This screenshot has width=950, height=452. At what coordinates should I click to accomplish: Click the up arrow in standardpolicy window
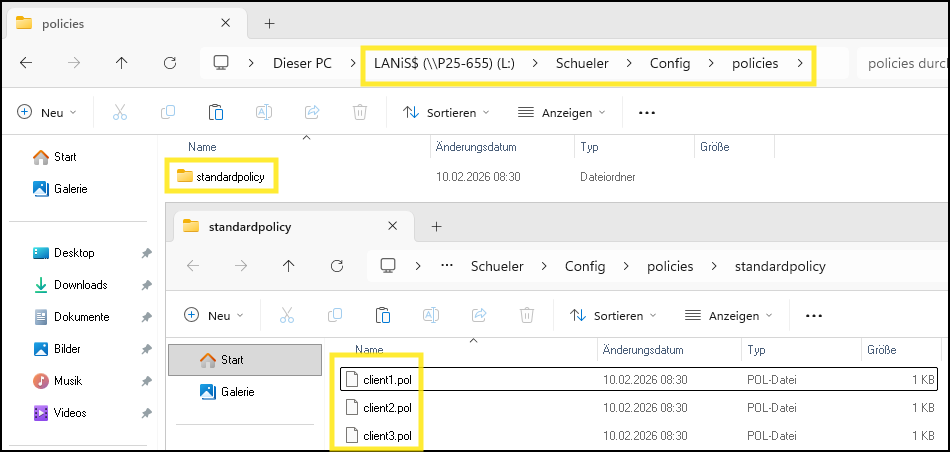[x=289, y=266]
